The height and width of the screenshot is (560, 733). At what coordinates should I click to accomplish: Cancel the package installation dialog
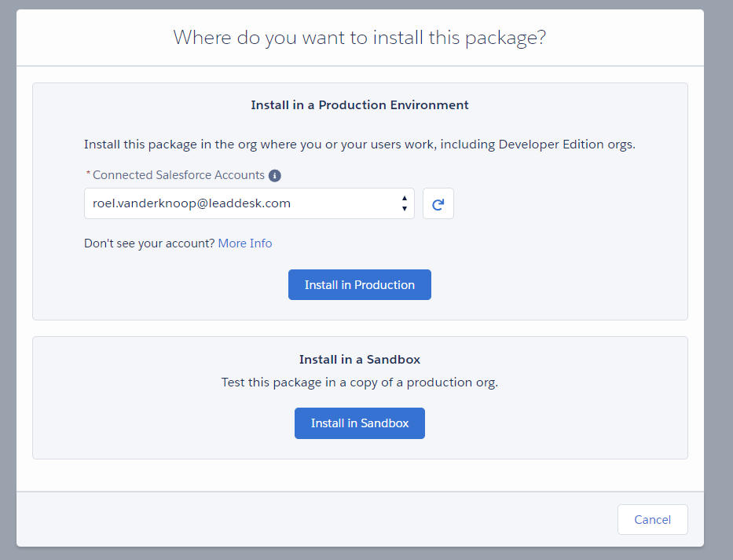pyautogui.click(x=652, y=519)
